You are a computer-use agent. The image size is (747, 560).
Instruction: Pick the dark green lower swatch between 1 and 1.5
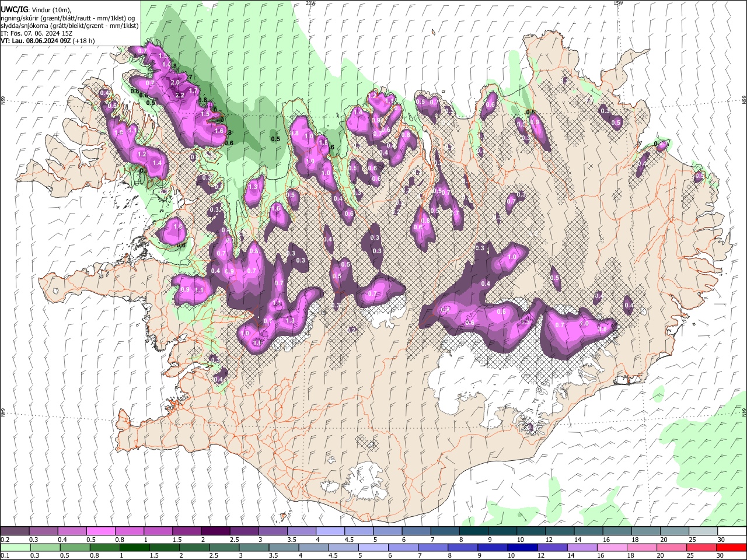tap(134, 547)
